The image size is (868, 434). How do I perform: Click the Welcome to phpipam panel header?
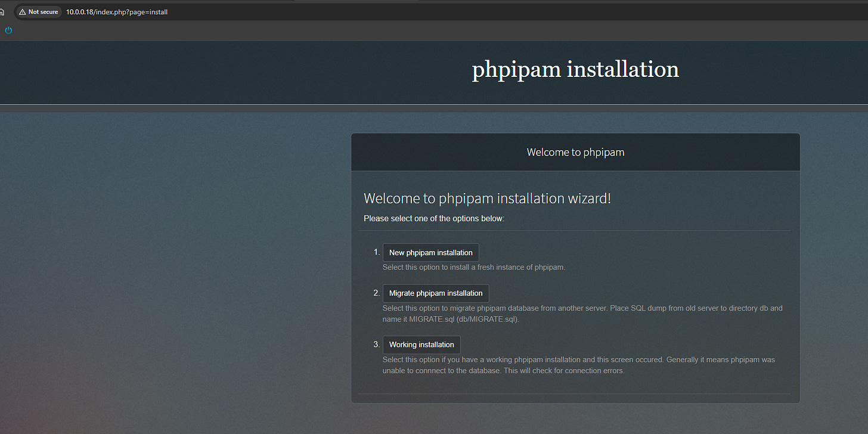pyautogui.click(x=575, y=152)
